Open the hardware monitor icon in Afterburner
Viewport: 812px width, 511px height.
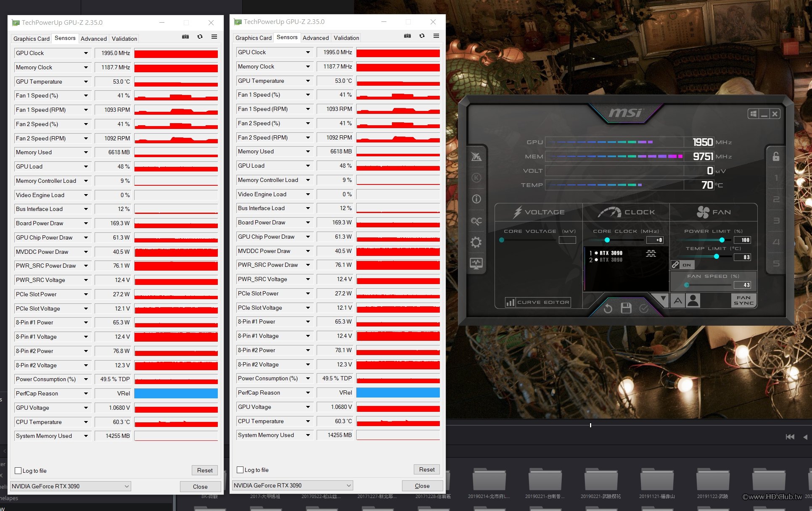click(x=476, y=264)
